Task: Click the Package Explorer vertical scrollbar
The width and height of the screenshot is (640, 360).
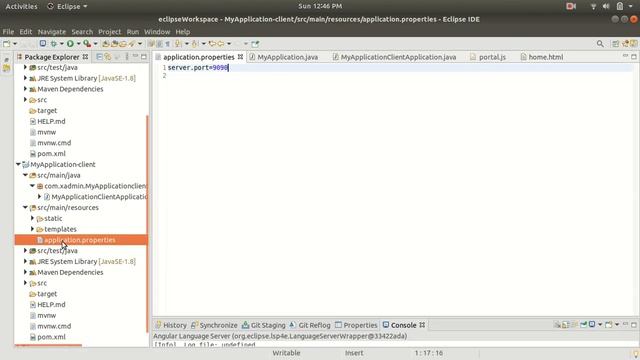Action: pos(147,224)
